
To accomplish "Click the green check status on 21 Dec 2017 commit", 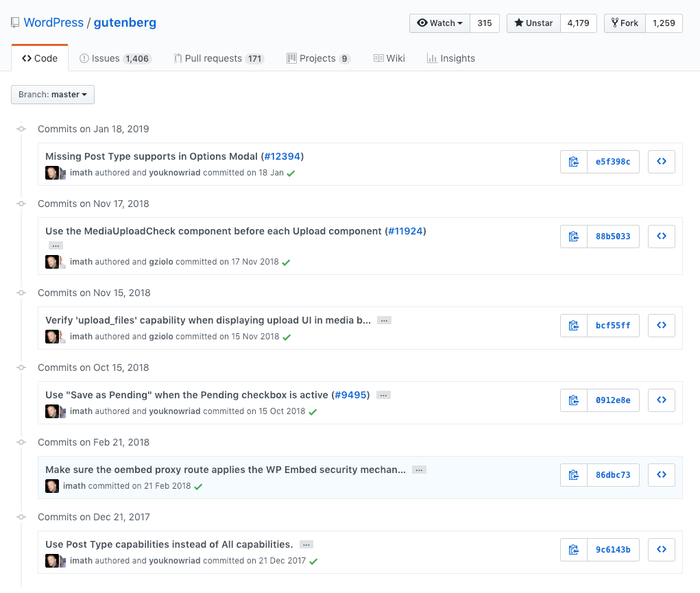I will pyautogui.click(x=313, y=561).
